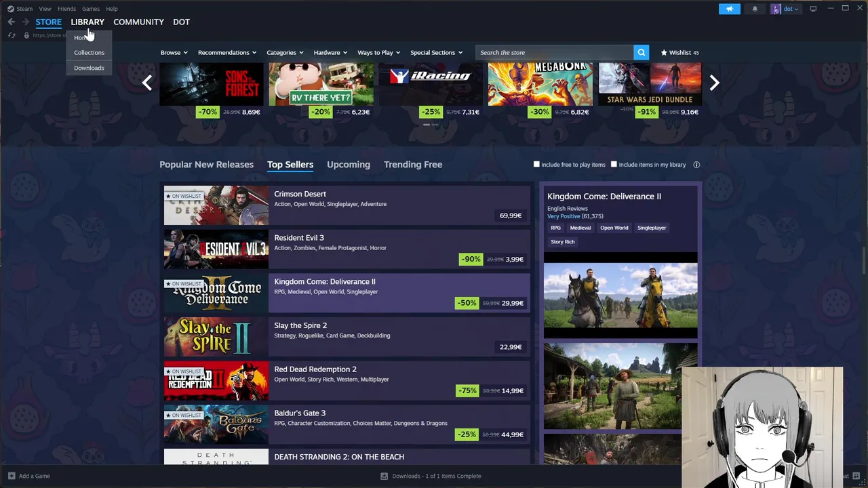The width and height of the screenshot is (868, 488).
Task: Open the dot account dropdown
Action: click(x=791, y=9)
